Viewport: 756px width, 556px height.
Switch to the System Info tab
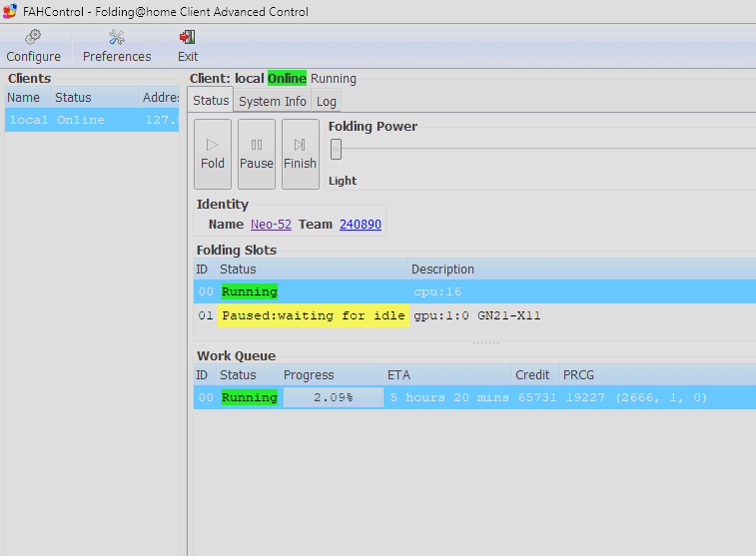(x=273, y=101)
